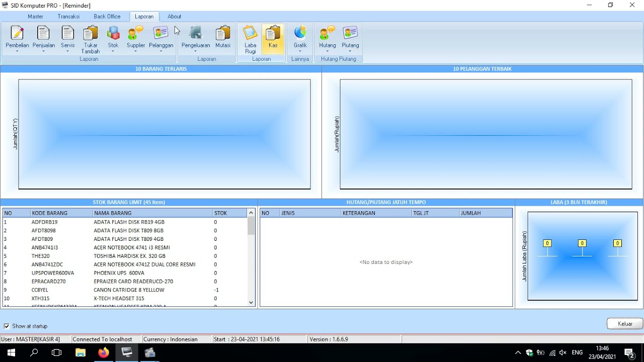
Task: Click the Connected To localhost status entry
Action: coord(106,339)
